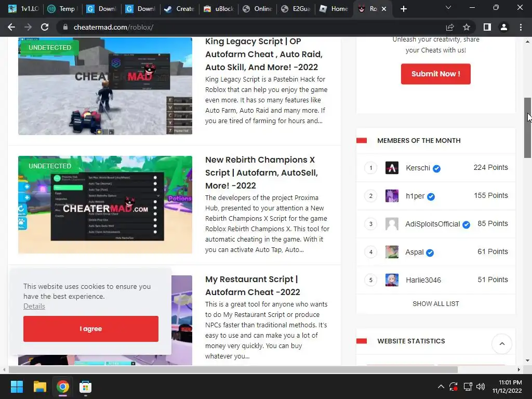Open Harlie3046's member profile
The width and height of the screenshot is (532, 399).
[423, 280]
